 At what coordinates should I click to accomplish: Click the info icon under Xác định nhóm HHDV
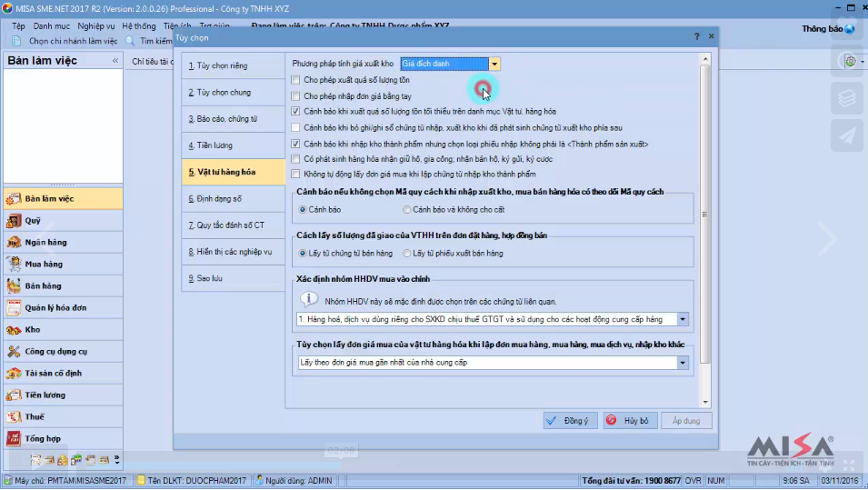coord(309,299)
